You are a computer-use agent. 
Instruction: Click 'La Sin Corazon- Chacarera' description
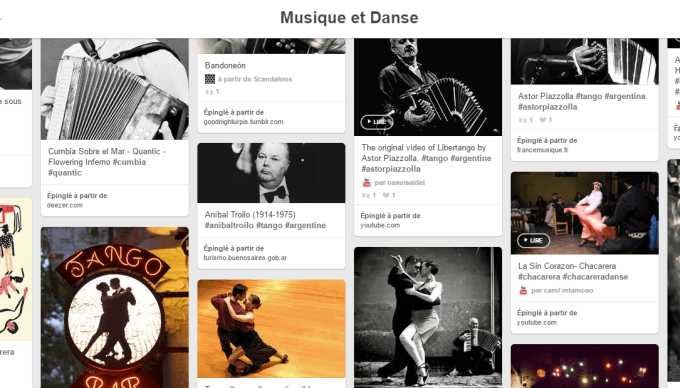coord(573,271)
